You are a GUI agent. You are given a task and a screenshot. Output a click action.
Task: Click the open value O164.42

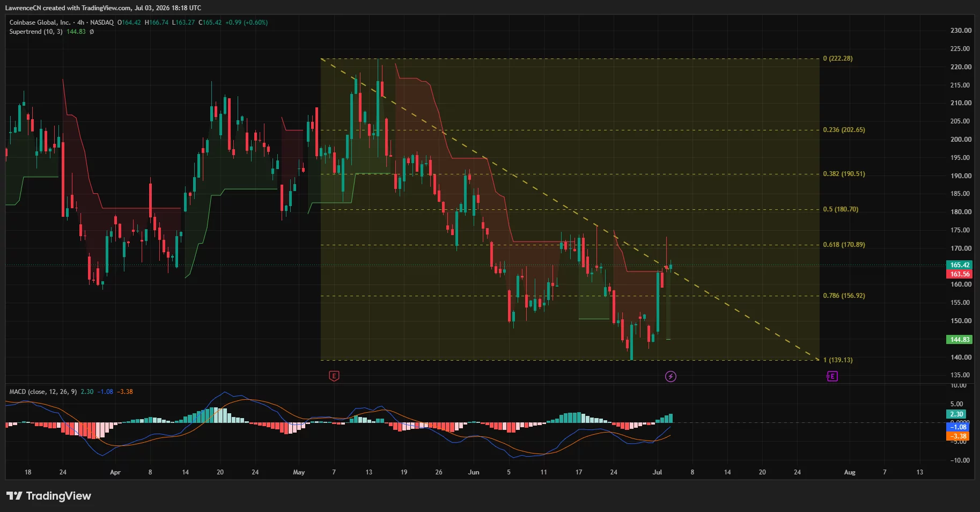click(x=129, y=23)
